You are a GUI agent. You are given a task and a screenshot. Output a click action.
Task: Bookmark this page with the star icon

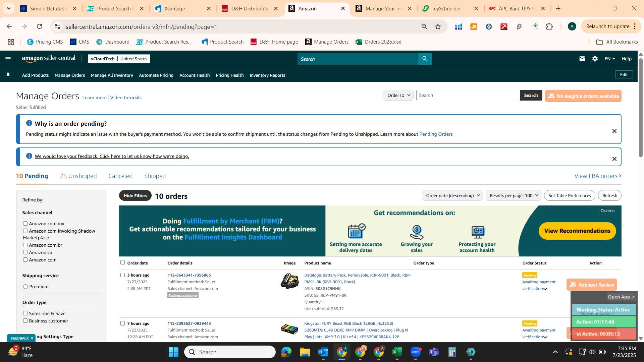pos(438,26)
